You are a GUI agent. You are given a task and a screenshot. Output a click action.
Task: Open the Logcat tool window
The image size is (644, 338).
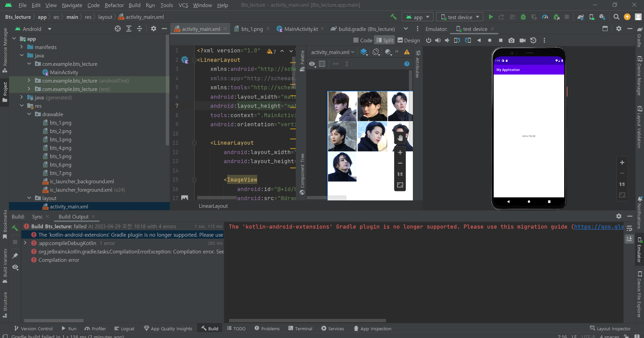point(124,329)
